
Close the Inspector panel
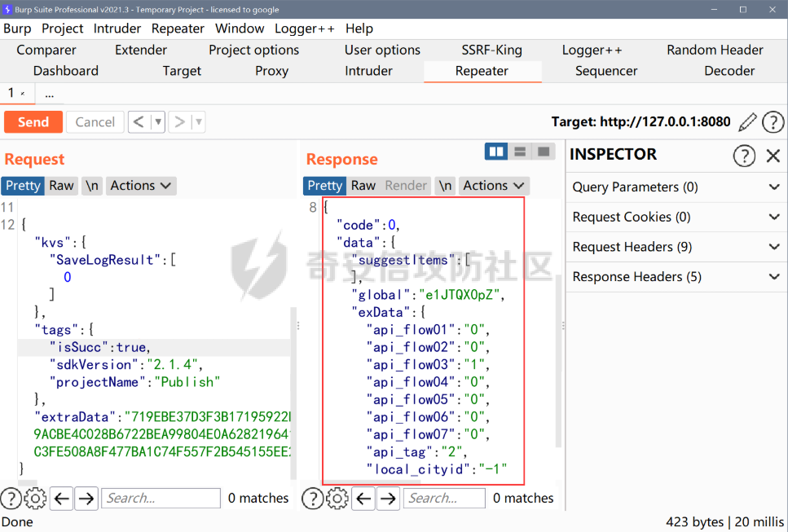[x=773, y=156]
